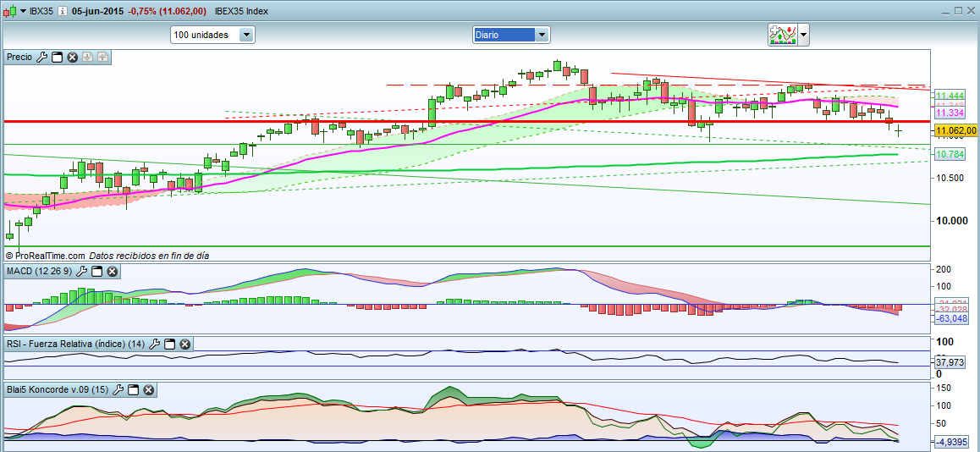Maximize the Precio panel window icon
The image size is (980, 452).
coord(57,58)
